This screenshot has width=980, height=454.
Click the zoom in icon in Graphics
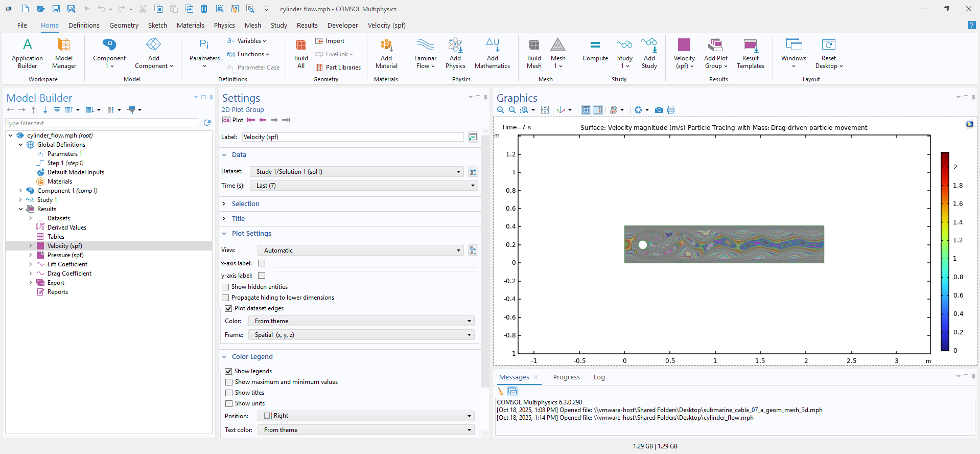501,110
